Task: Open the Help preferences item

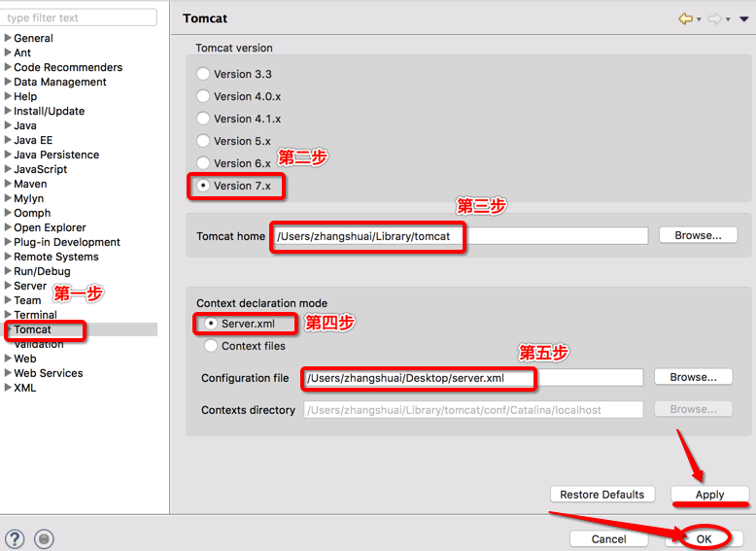Action: pyautogui.click(x=25, y=96)
